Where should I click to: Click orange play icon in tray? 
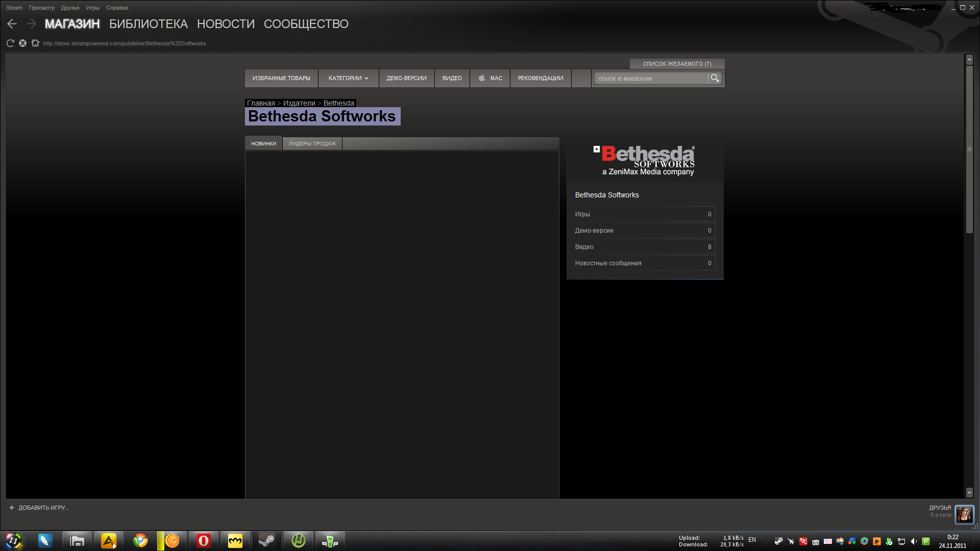pos(877,541)
